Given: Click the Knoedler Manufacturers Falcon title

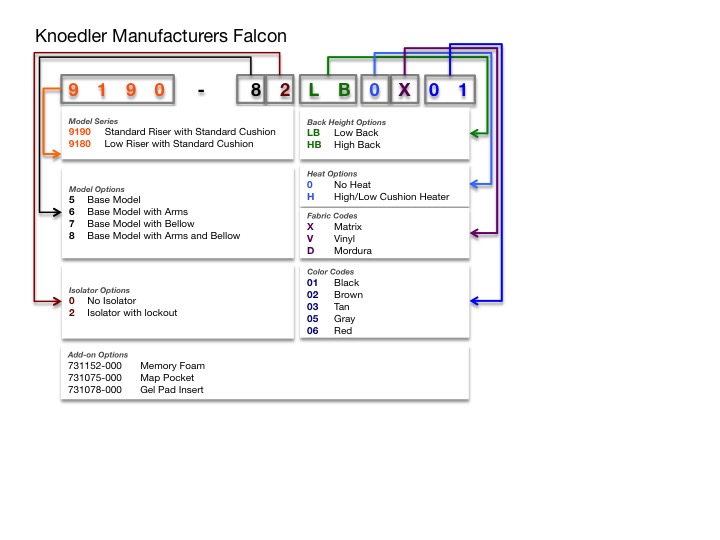Looking at the screenshot, I should [x=161, y=36].
